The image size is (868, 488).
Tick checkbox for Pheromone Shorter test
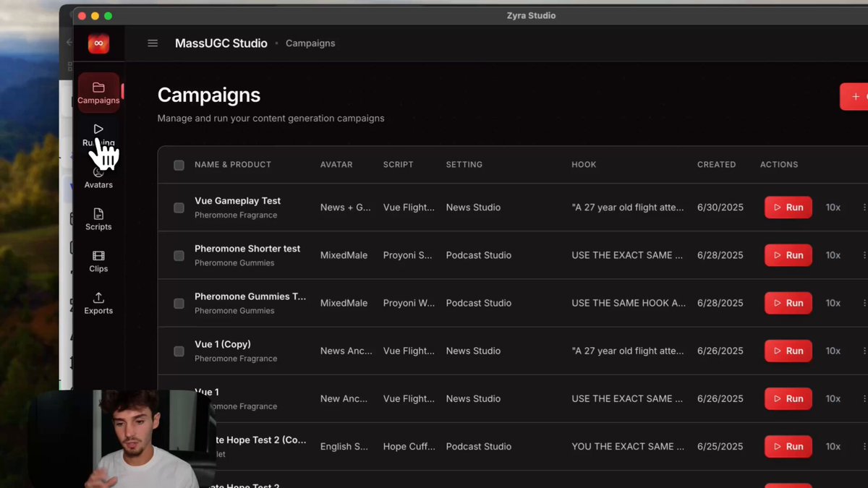tap(179, 255)
